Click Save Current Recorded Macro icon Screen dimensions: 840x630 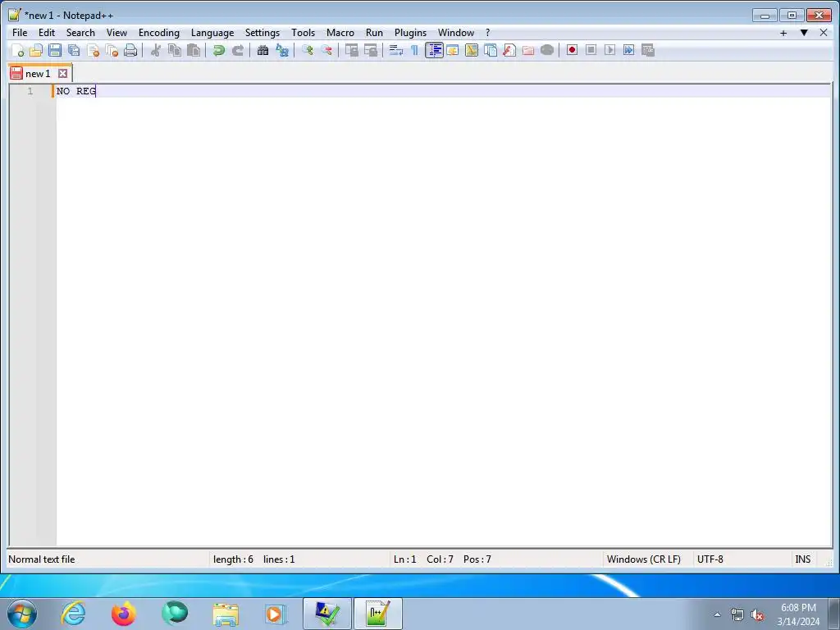[648, 50]
